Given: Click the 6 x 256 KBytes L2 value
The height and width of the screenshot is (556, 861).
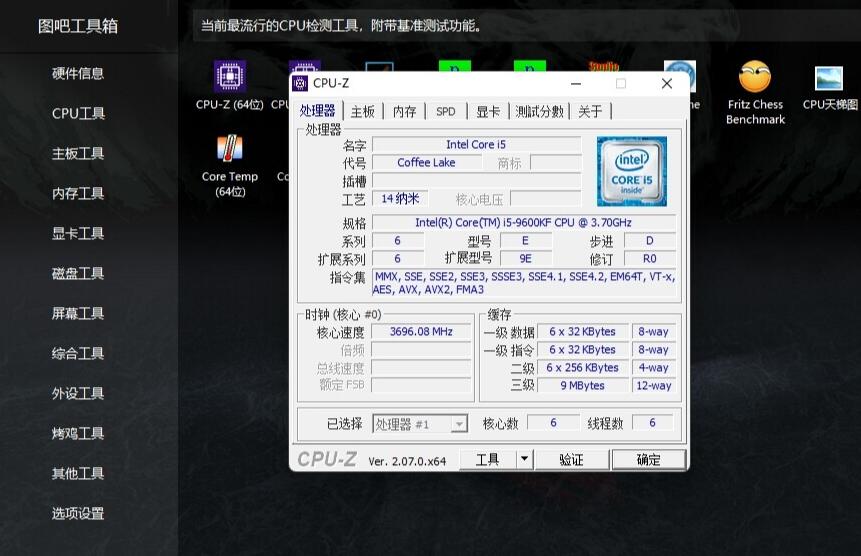Looking at the screenshot, I should pyautogui.click(x=583, y=368).
